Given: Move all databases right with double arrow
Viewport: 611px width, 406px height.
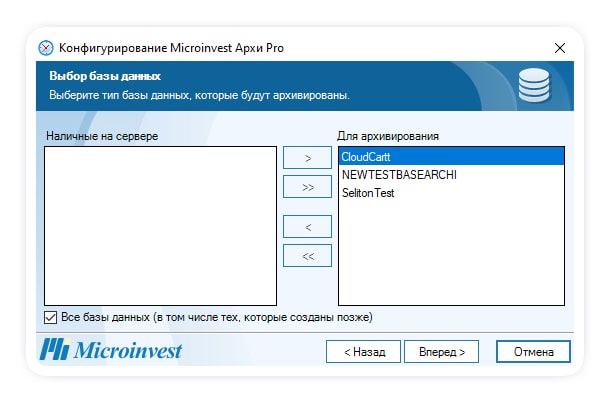Looking at the screenshot, I should tap(307, 186).
